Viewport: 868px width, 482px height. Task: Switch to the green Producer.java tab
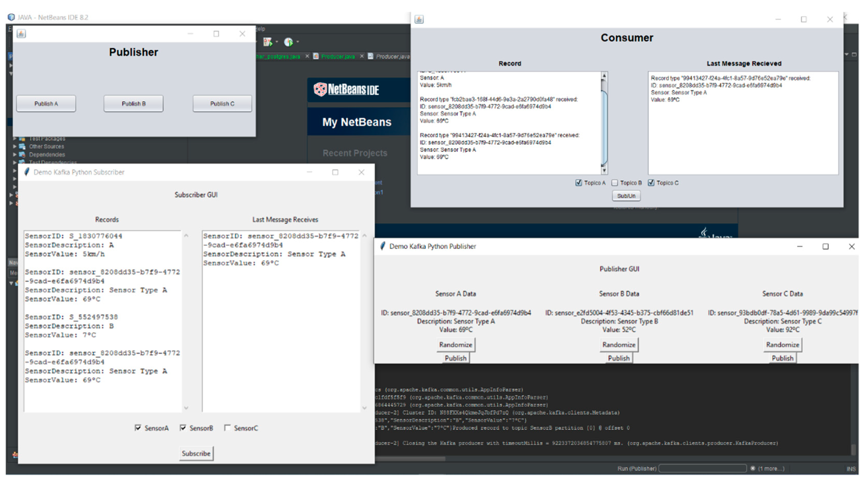point(338,56)
